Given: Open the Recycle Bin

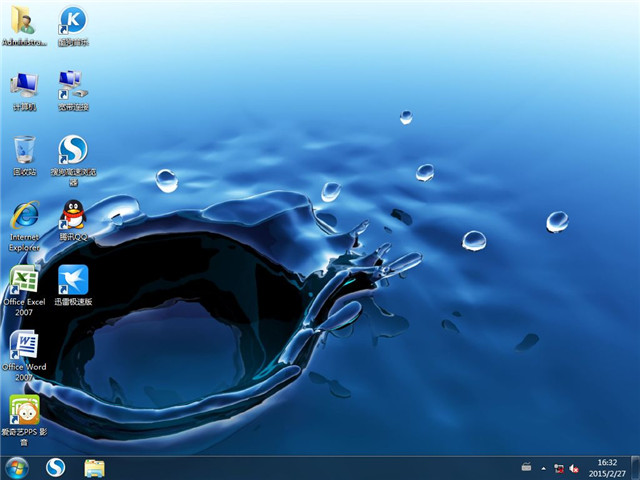Looking at the screenshot, I should click(24, 151).
